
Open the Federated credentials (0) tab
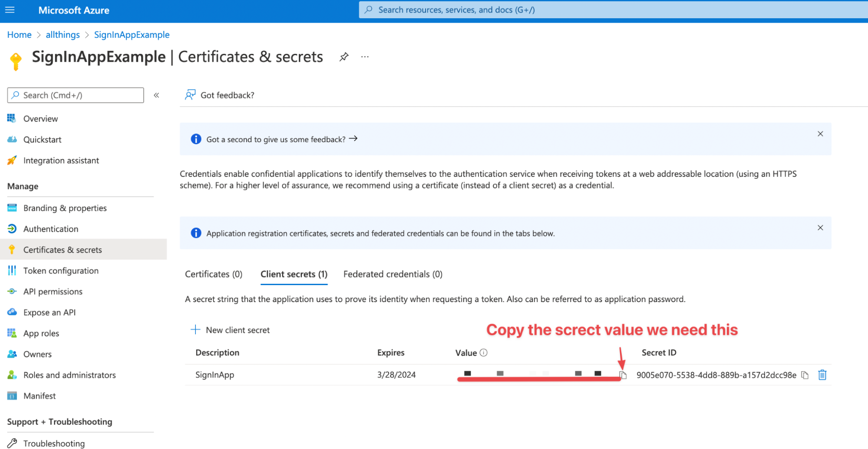coord(393,274)
